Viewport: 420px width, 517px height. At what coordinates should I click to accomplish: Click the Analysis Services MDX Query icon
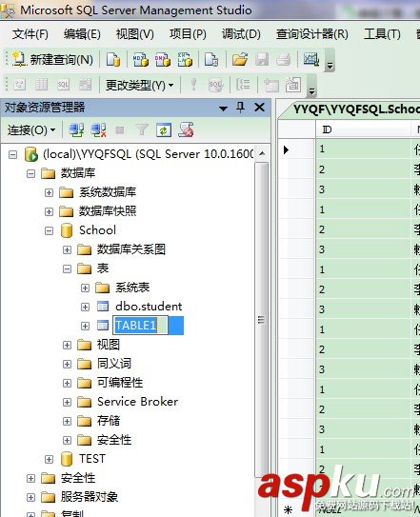(141, 60)
